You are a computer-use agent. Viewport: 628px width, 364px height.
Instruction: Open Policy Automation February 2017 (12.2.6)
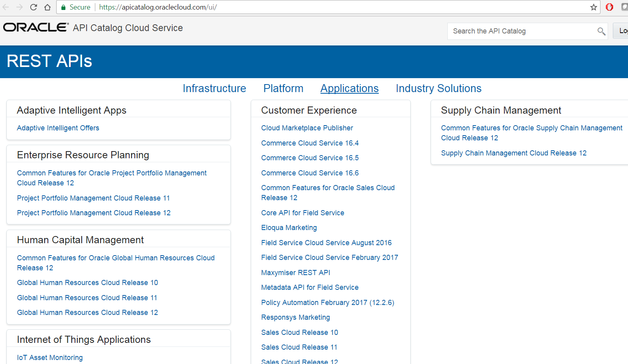pos(328,303)
